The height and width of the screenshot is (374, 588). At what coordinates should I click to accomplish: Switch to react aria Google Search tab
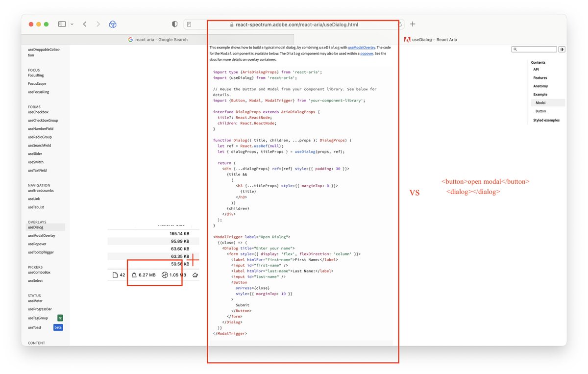tap(158, 40)
